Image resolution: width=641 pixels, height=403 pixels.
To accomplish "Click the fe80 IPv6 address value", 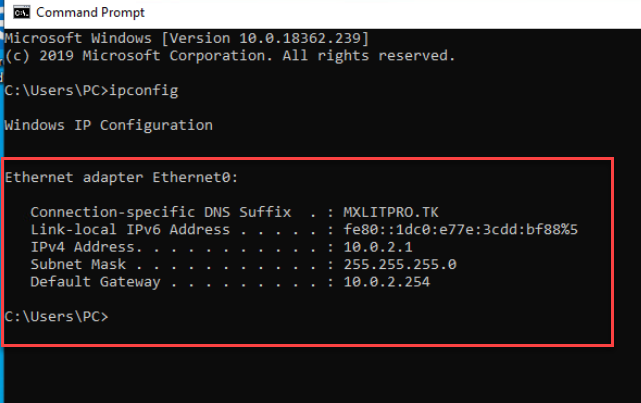I will [460, 230].
